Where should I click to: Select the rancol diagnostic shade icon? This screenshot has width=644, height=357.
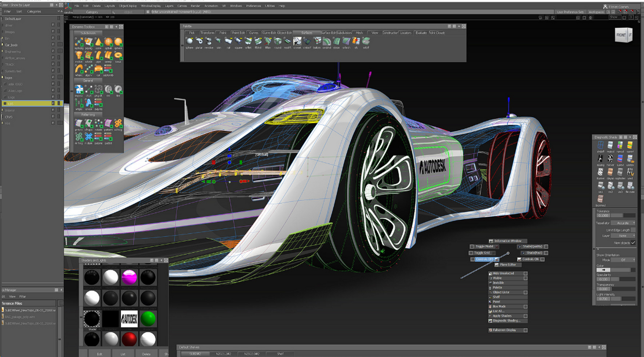pyautogui.click(x=620, y=145)
